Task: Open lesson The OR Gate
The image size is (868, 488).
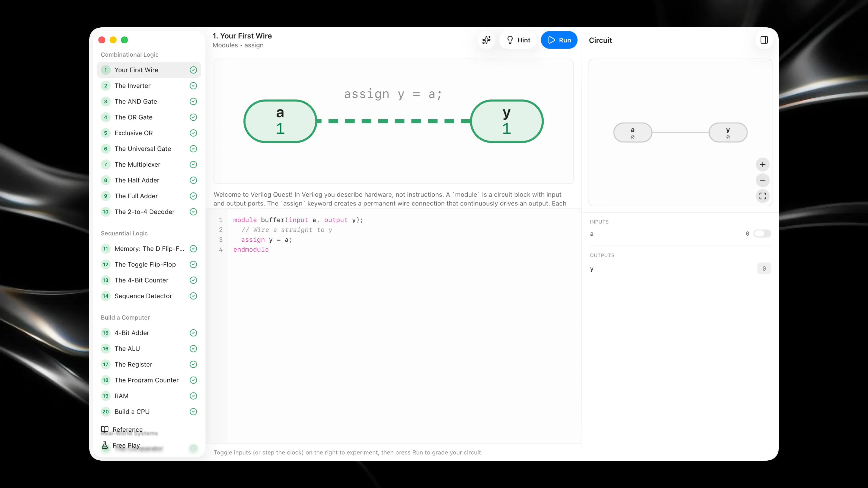Action: [x=149, y=117]
